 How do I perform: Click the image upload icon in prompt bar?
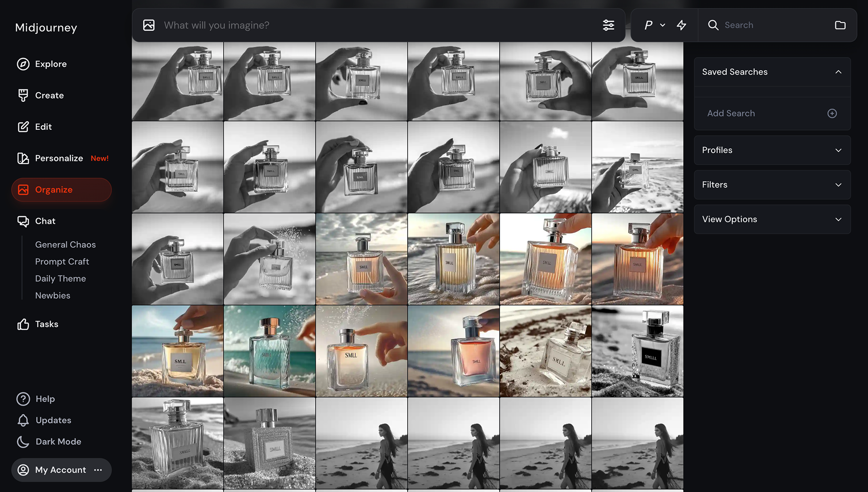149,25
